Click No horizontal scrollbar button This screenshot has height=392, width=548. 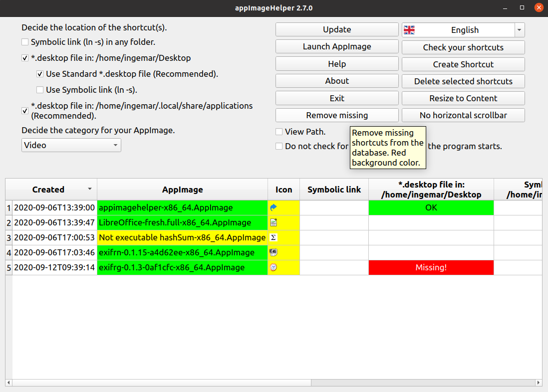pyautogui.click(x=463, y=115)
